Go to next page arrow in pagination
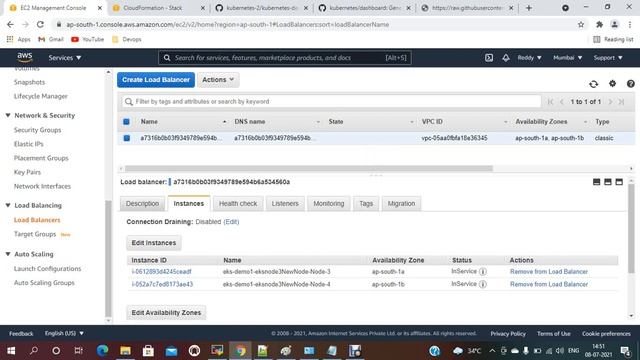 coord(610,102)
